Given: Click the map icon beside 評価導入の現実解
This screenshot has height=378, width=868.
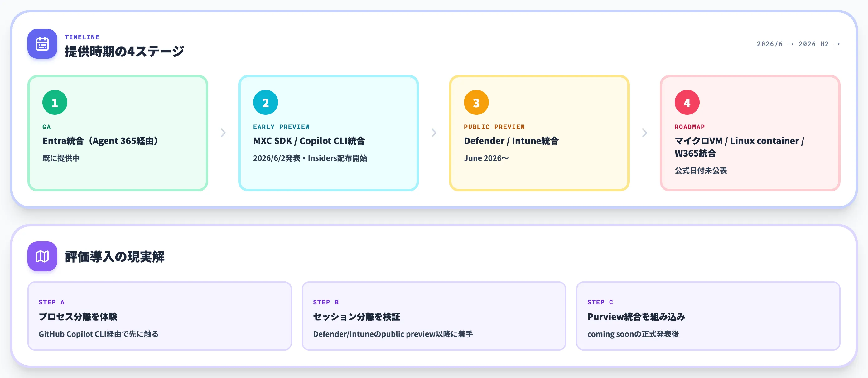Looking at the screenshot, I should click(x=42, y=256).
